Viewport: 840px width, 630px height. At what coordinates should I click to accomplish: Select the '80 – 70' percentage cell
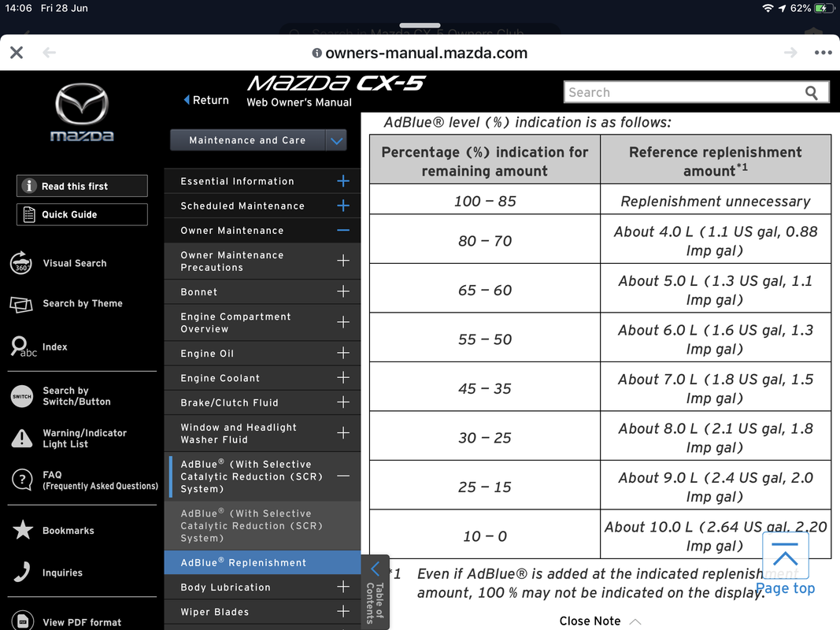485,240
